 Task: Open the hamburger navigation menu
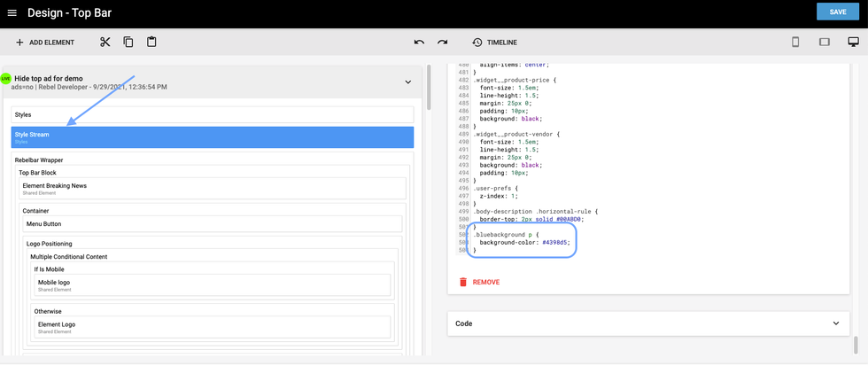[x=12, y=13]
